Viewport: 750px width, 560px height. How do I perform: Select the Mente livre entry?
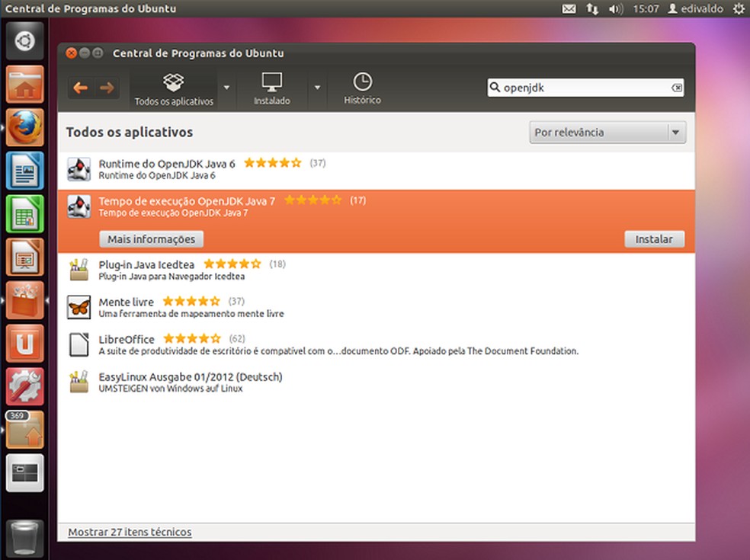[377, 308]
